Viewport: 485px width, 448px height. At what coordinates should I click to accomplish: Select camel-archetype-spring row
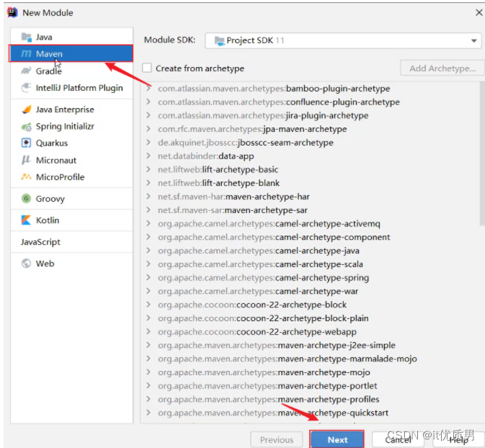click(x=311, y=277)
